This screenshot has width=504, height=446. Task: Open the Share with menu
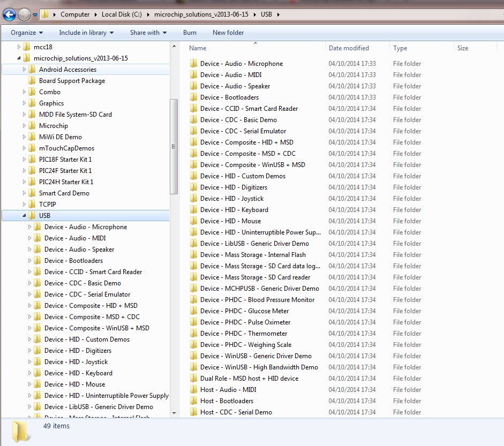148,33
